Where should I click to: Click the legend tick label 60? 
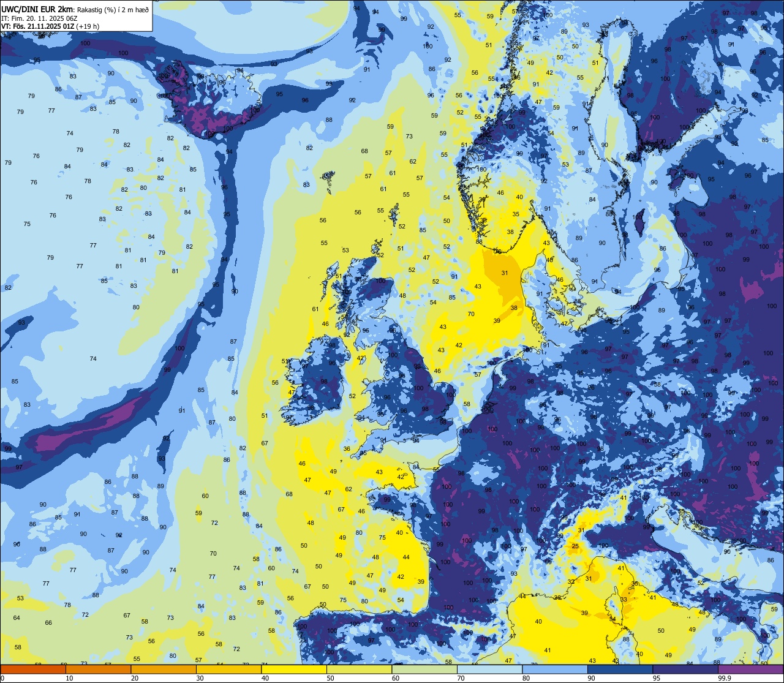[396, 678]
